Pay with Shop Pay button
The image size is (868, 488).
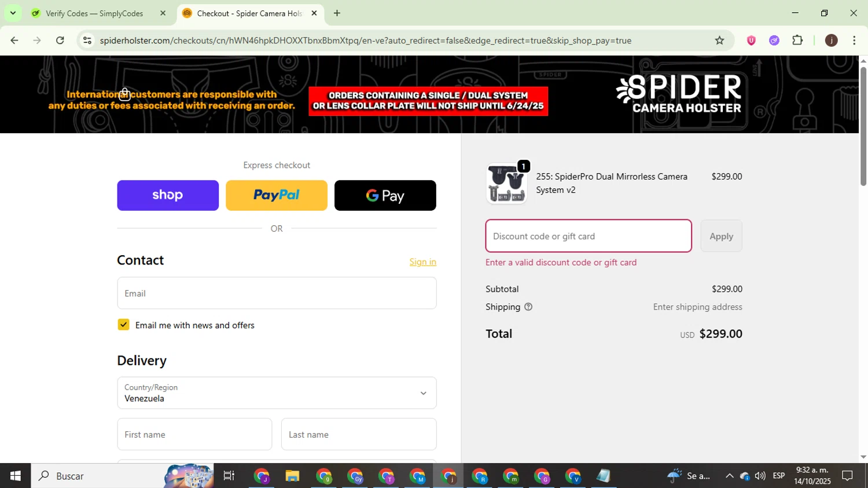point(168,195)
